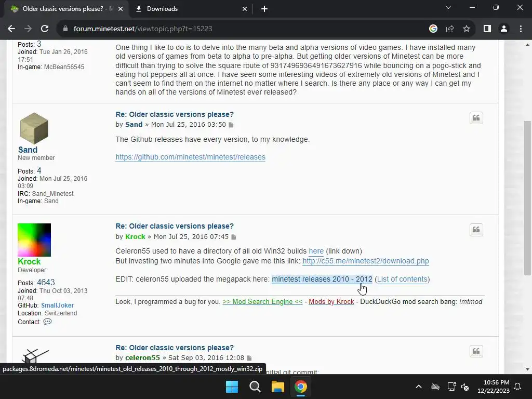Open the SmallJoker GitHub link
532x399 pixels.
57,305
